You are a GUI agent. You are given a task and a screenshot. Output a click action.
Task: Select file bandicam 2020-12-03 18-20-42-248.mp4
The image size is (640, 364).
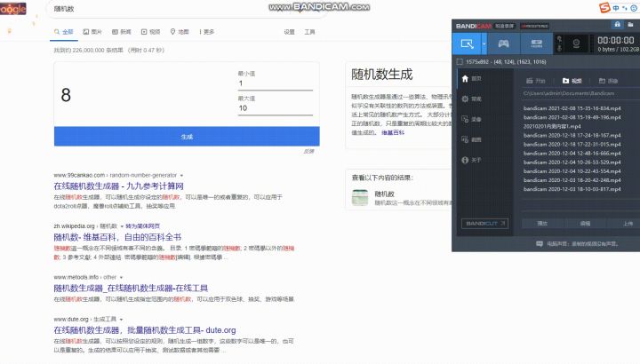(572, 180)
